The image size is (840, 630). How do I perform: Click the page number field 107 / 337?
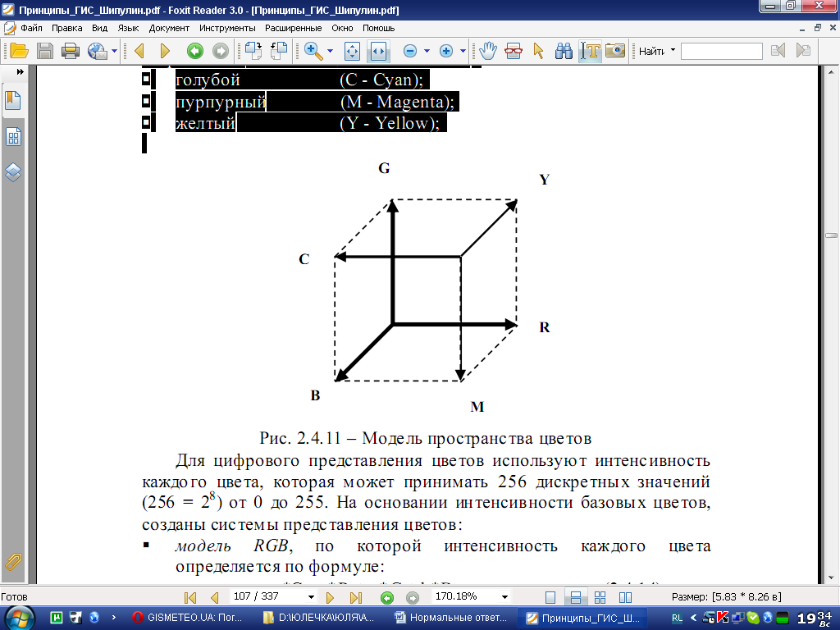coord(268,596)
